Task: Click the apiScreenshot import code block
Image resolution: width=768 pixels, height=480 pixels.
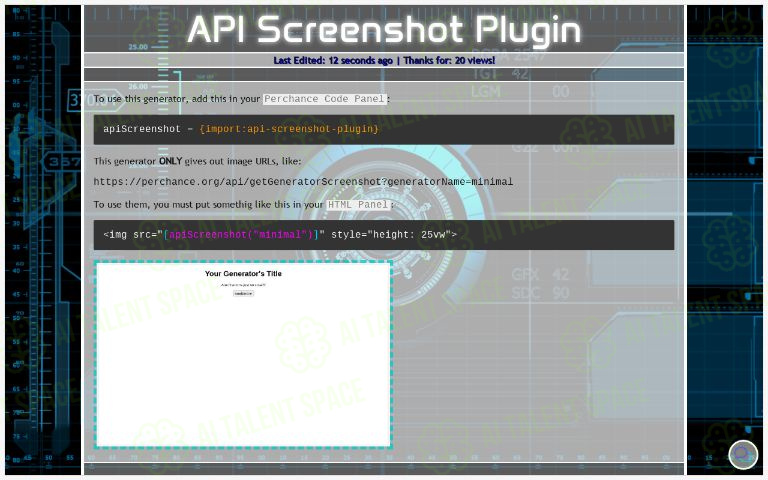Action: click(384, 129)
